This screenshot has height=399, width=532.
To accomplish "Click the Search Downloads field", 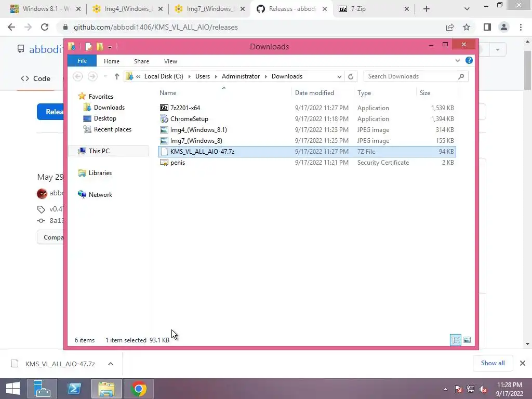I will click(x=416, y=76).
